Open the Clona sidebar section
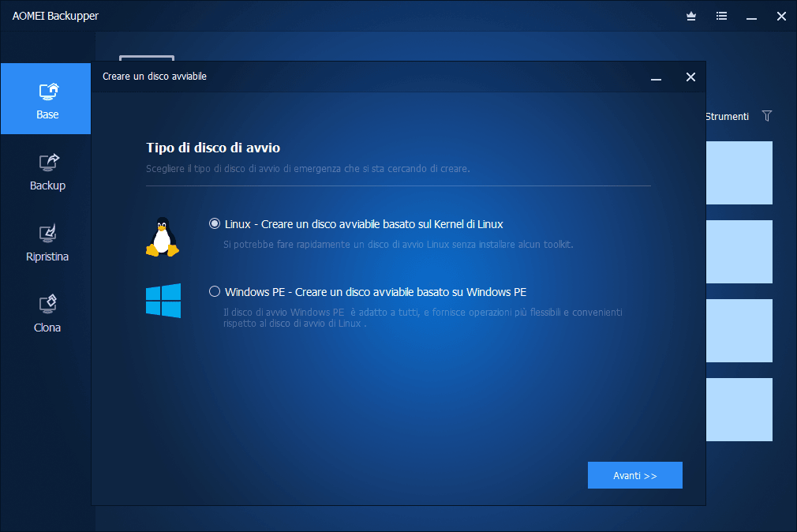The width and height of the screenshot is (797, 532). click(47, 314)
